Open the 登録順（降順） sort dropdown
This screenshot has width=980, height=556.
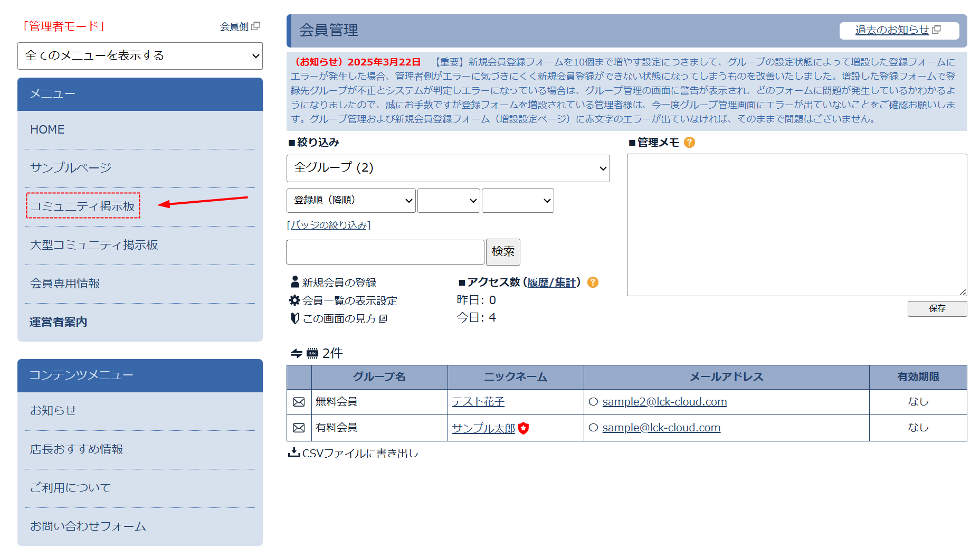tap(351, 201)
